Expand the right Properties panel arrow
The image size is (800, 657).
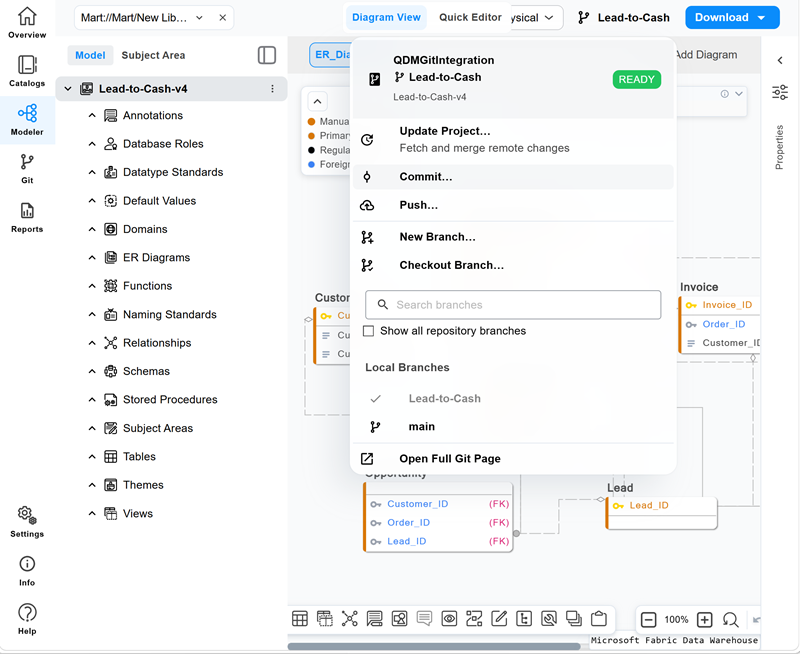coord(780,60)
